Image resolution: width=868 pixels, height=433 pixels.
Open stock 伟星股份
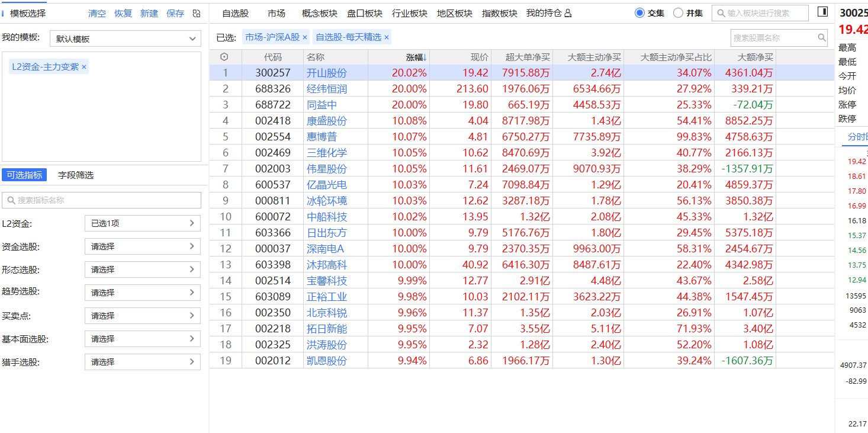(327, 169)
